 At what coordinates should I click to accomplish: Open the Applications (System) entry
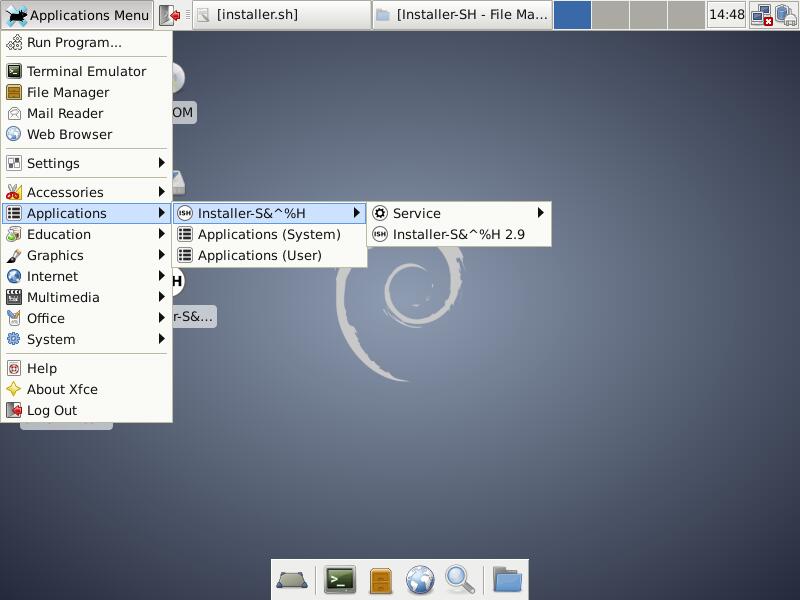point(269,234)
